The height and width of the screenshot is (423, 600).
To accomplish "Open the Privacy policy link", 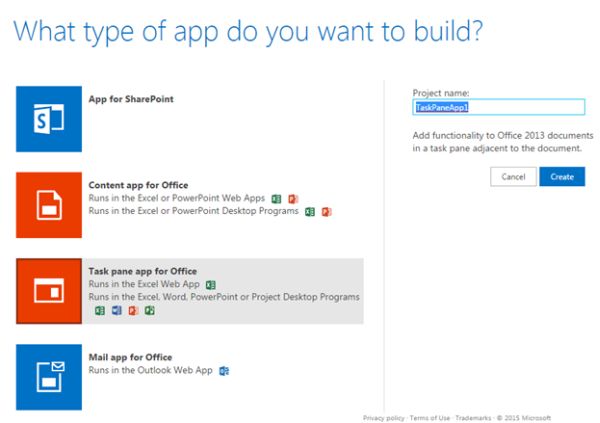I will tap(383, 418).
